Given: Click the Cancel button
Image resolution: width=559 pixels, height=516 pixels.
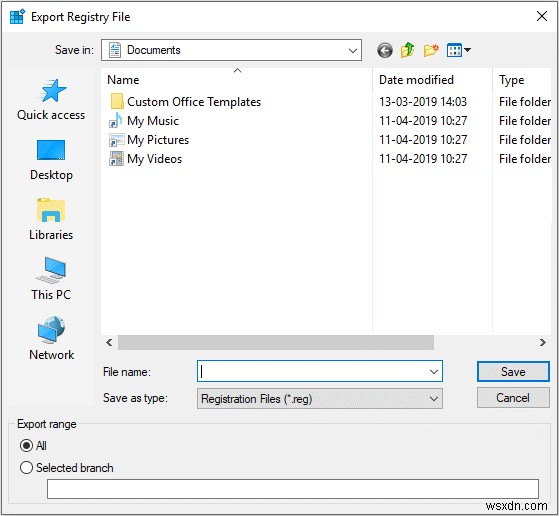Looking at the screenshot, I should pos(513,398).
